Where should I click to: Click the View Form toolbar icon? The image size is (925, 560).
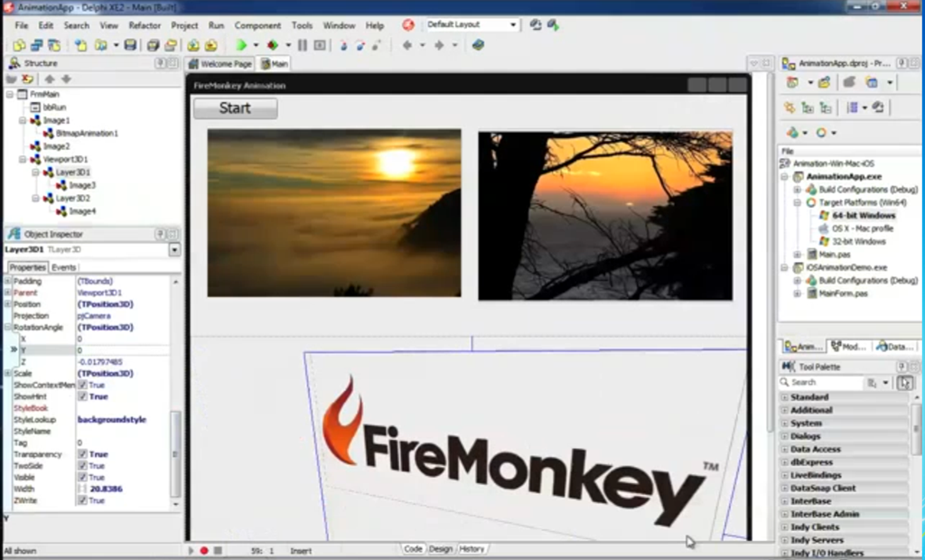click(36, 45)
